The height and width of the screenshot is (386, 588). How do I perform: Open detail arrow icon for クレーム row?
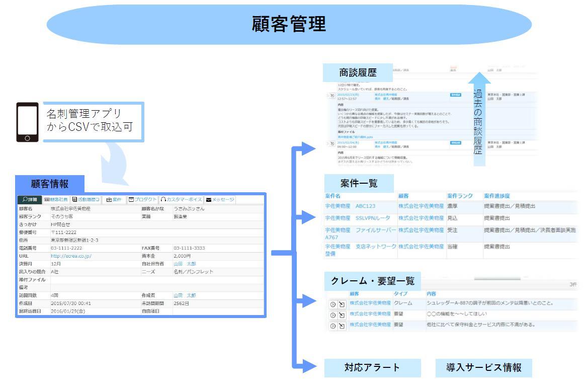(x=331, y=303)
